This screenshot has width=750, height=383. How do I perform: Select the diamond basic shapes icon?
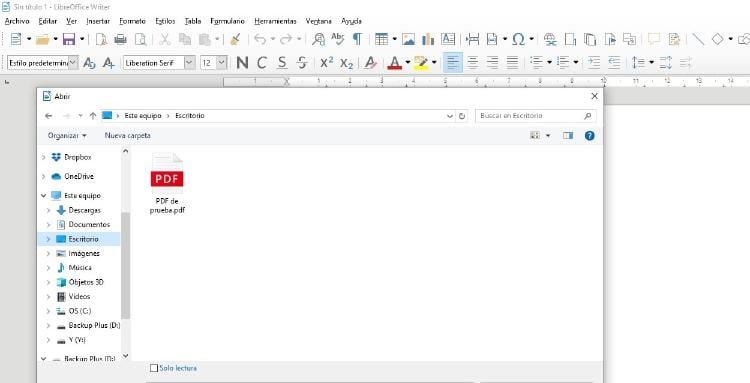[717, 39]
